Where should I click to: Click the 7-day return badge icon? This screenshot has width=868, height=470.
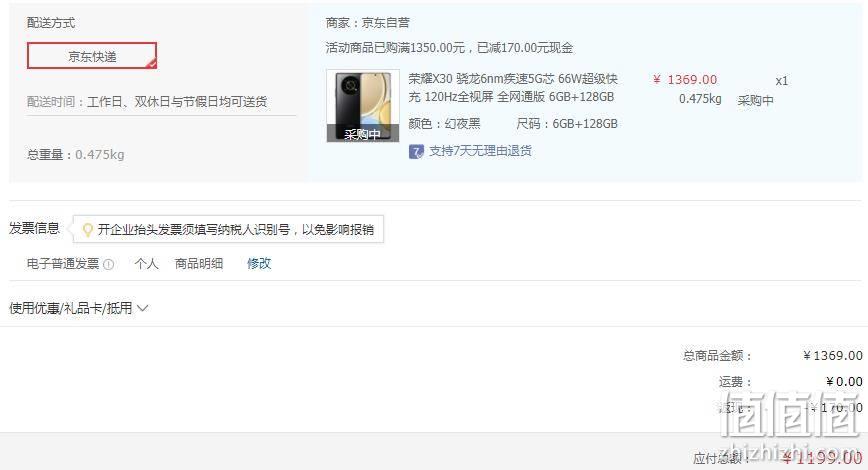point(416,151)
